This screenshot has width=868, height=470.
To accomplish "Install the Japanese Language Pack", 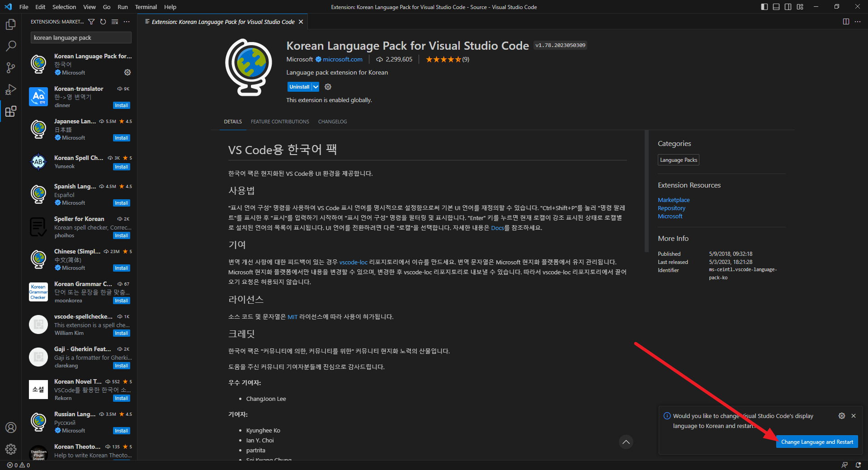I will (122, 138).
